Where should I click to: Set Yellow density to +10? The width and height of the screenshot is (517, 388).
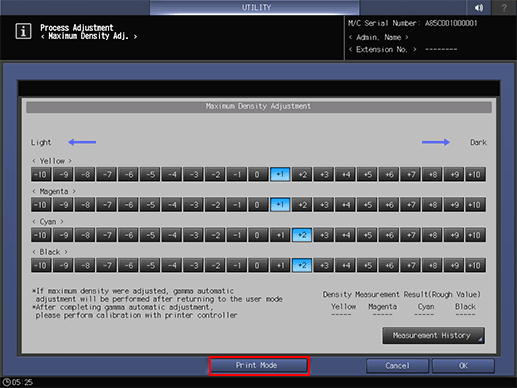[x=475, y=174]
